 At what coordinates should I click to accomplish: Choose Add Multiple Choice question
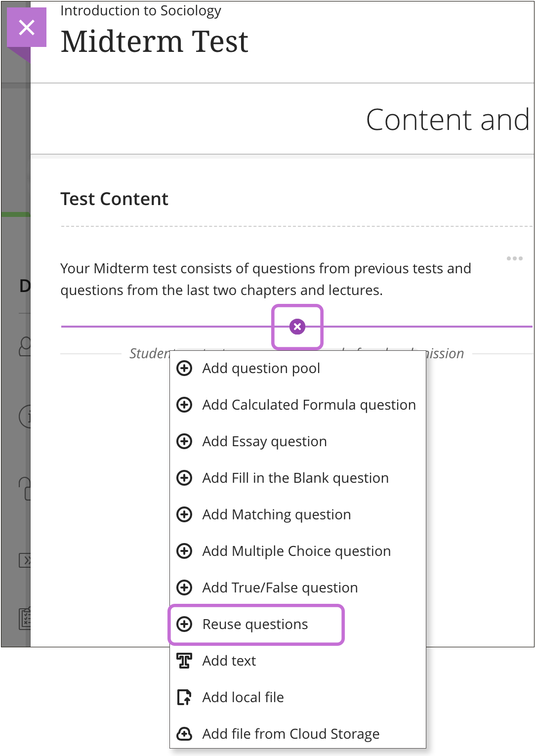pos(296,551)
